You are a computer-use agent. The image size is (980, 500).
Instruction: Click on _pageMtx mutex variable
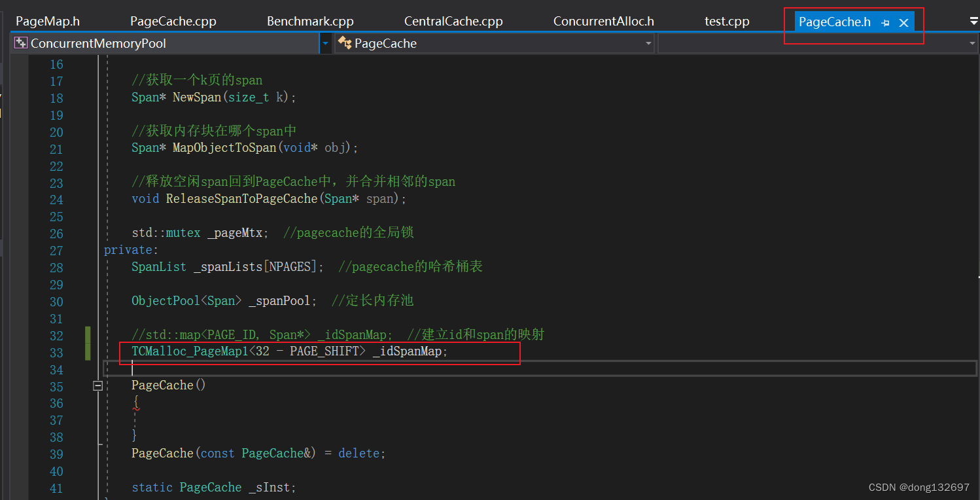pyautogui.click(x=235, y=233)
